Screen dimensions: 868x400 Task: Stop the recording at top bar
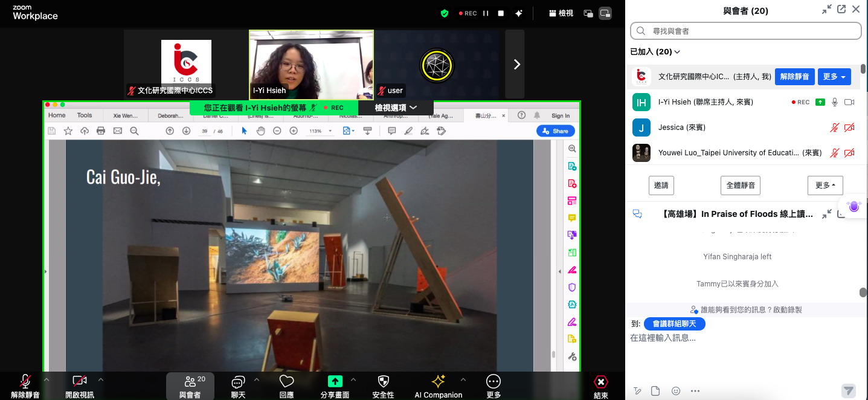point(501,13)
